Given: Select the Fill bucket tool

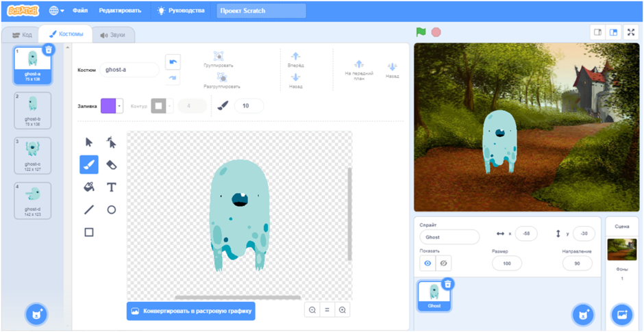Looking at the screenshot, I should 88,187.
